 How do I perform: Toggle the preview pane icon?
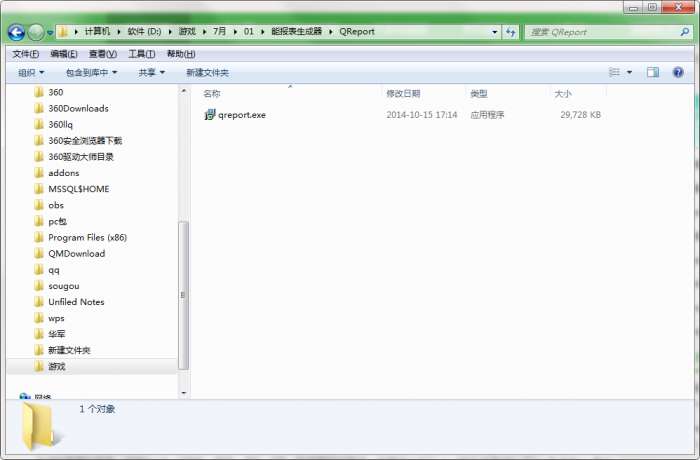point(653,72)
